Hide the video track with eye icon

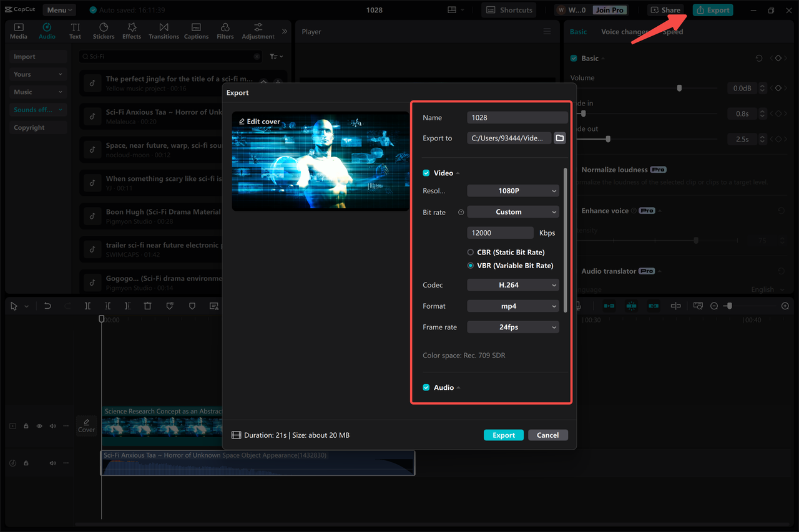click(39, 426)
